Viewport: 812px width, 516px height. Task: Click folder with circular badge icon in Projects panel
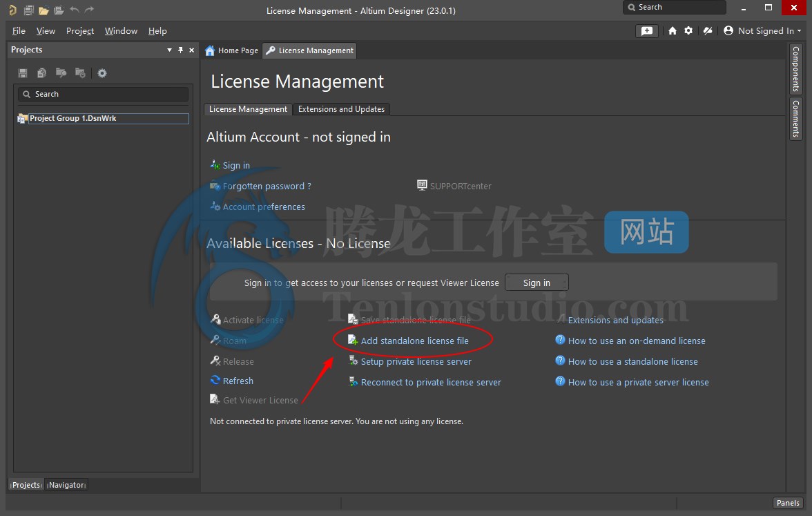[x=80, y=73]
